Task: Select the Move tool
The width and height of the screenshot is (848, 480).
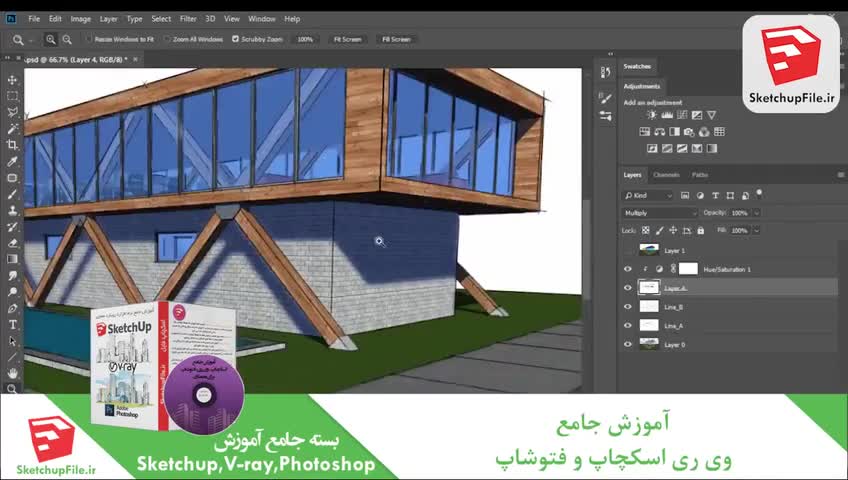Action: pos(12,79)
